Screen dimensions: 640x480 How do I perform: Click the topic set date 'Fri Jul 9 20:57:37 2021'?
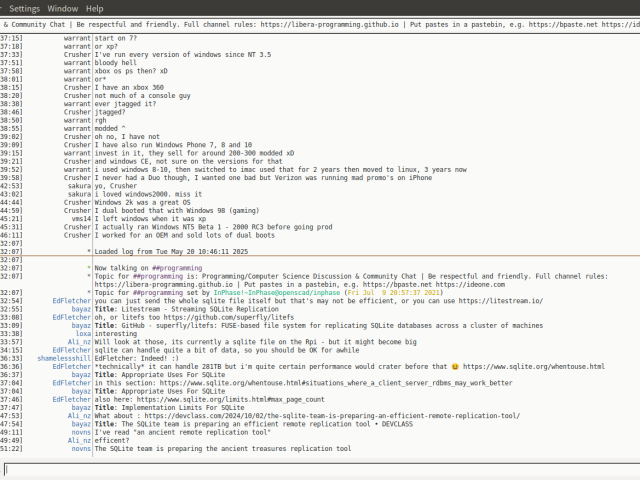pos(393,293)
